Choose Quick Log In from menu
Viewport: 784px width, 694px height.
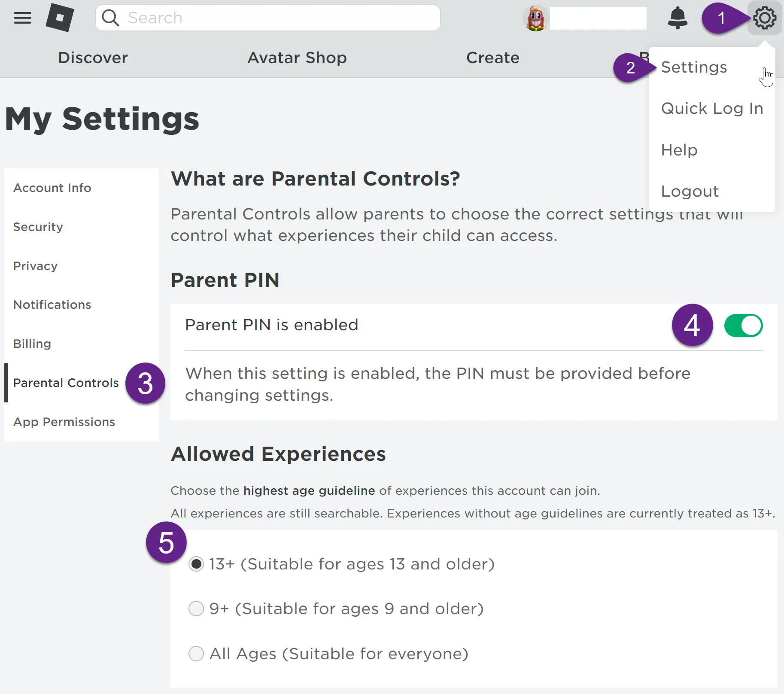coord(712,109)
